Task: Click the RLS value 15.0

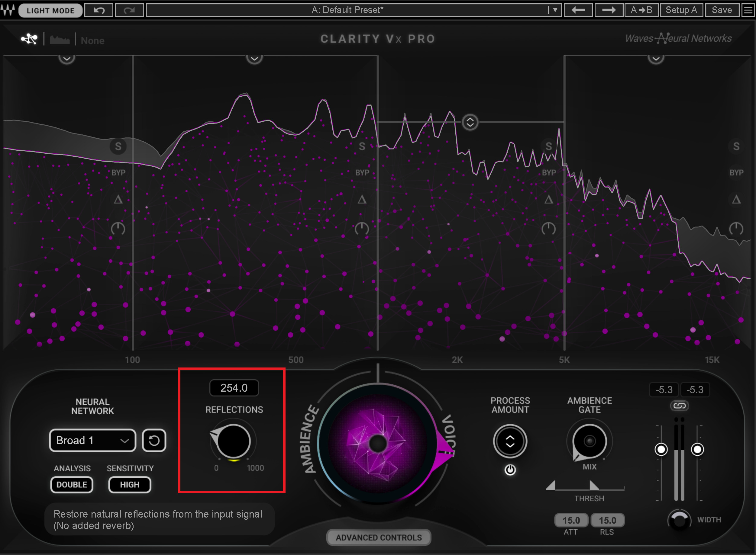Action: (607, 520)
